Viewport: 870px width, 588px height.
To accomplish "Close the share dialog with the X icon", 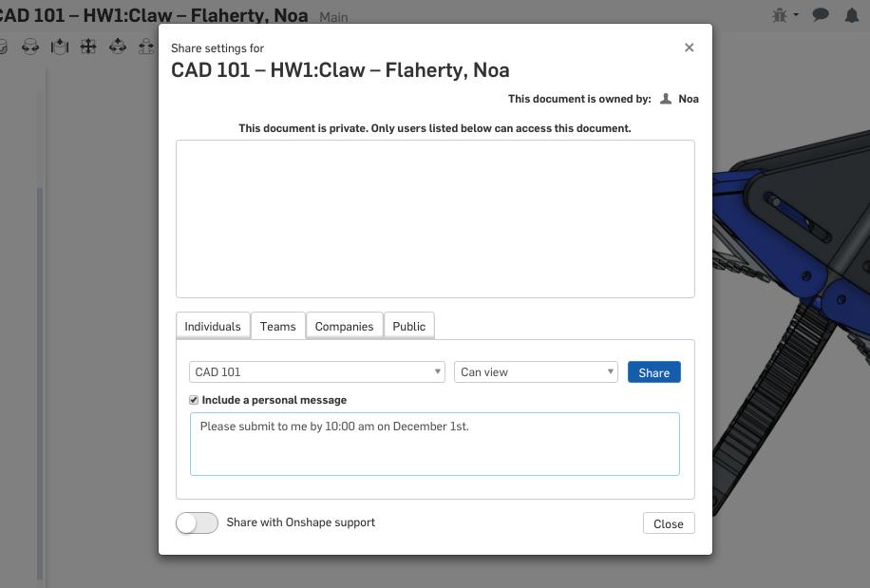I will (690, 47).
